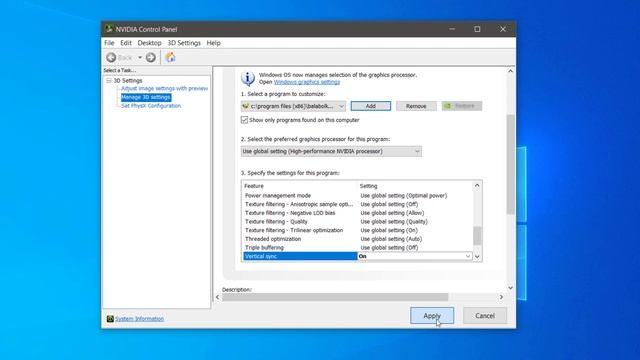Select Set PhysX Configuration task

click(x=151, y=106)
